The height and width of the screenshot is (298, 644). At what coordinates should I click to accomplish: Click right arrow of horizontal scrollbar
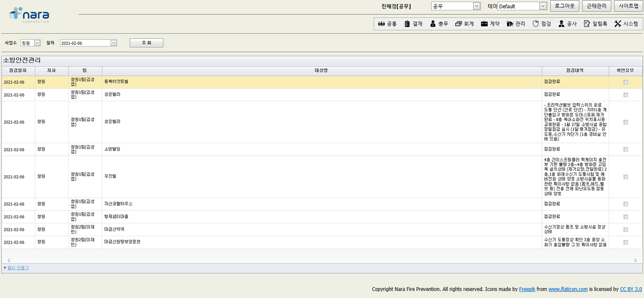tap(635, 260)
